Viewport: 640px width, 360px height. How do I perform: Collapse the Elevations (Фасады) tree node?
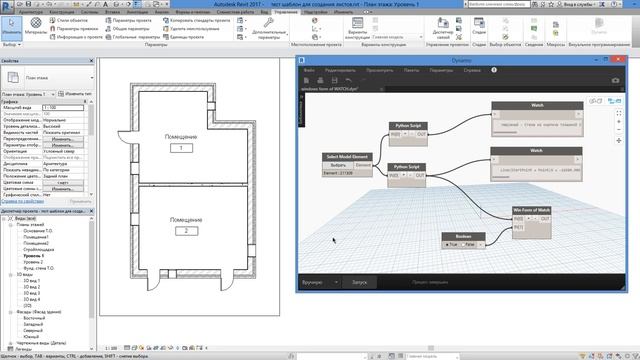pyautogui.click(x=11, y=312)
